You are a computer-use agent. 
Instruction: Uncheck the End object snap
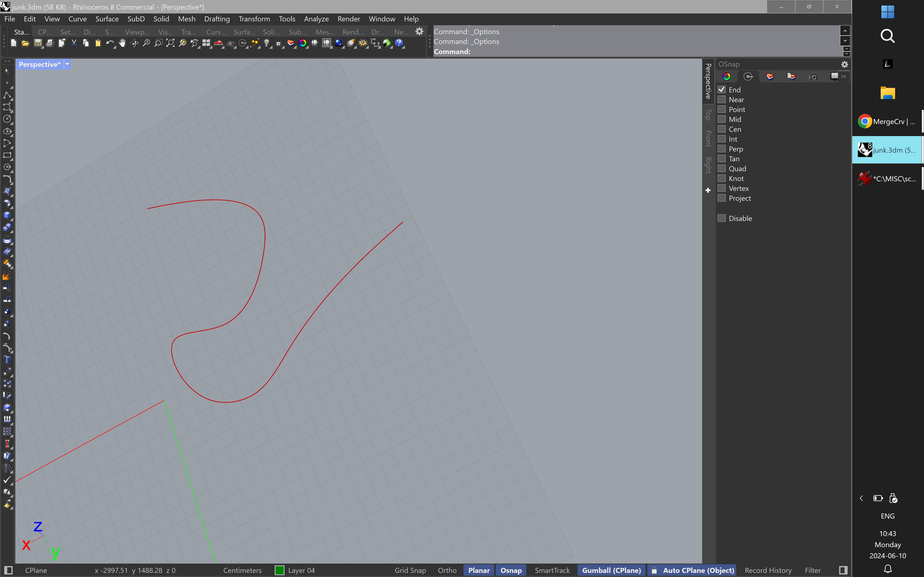tap(722, 90)
